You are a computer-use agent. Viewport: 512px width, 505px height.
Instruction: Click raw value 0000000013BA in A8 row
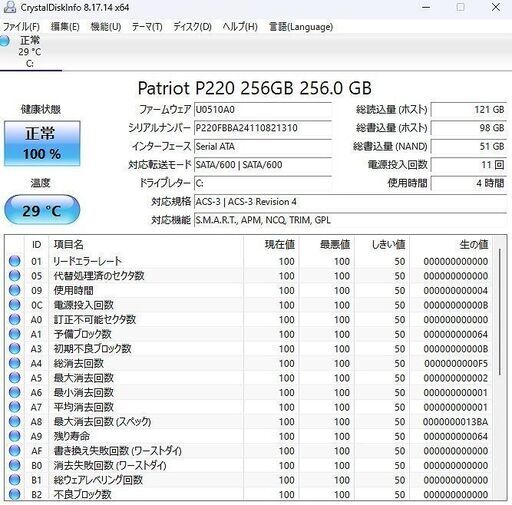(x=455, y=422)
